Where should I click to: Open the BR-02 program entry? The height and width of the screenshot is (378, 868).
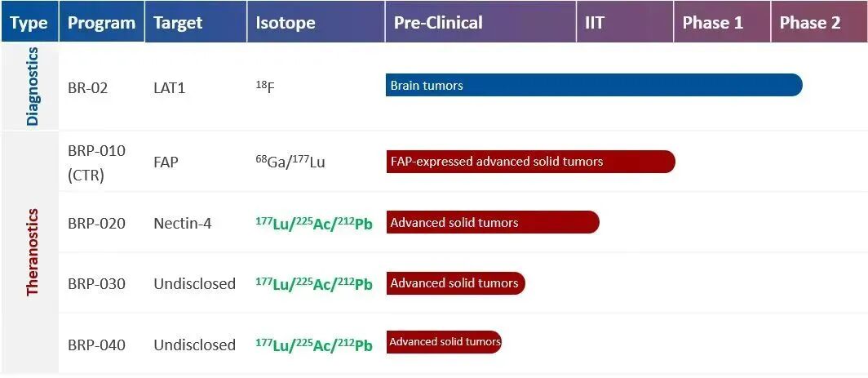pyautogui.click(x=88, y=87)
